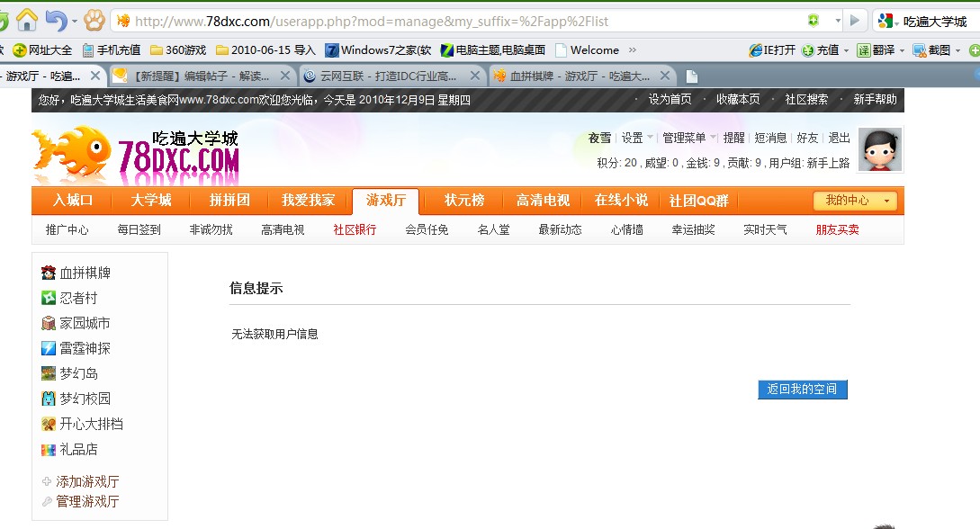Click the 忍者村 ninja icon
Viewport: 980px width, 529px height.
coord(49,298)
